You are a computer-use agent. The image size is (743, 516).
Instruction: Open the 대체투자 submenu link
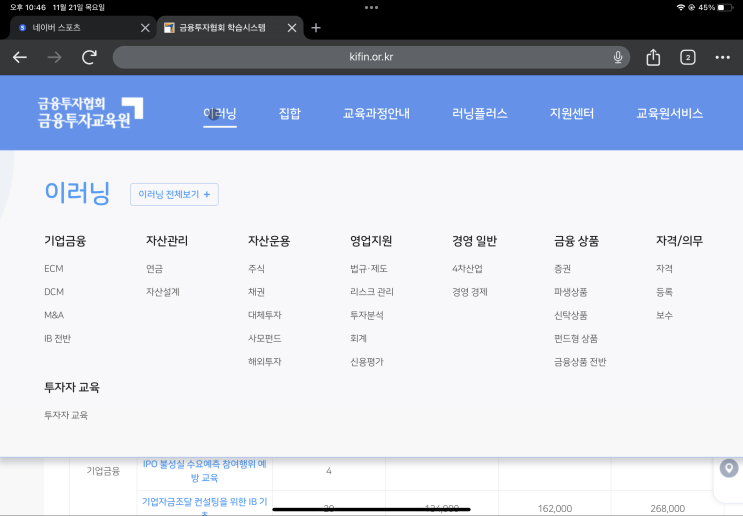click(264, 315)
